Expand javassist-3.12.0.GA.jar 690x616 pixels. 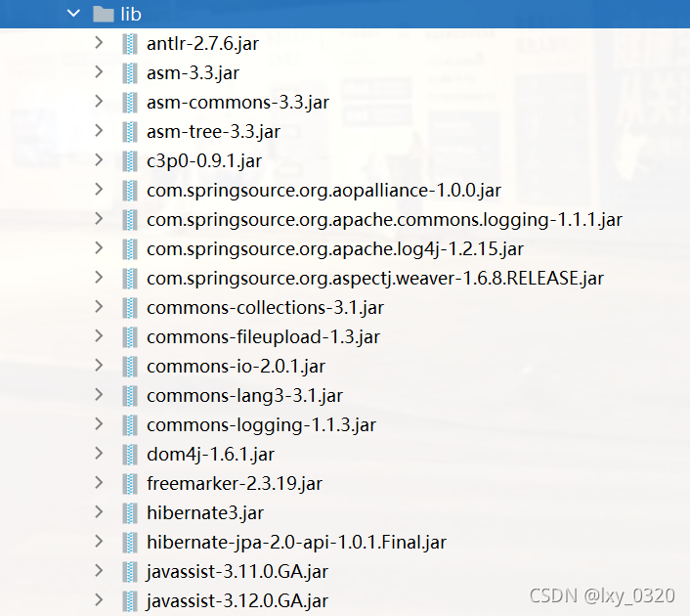[99, 599]
